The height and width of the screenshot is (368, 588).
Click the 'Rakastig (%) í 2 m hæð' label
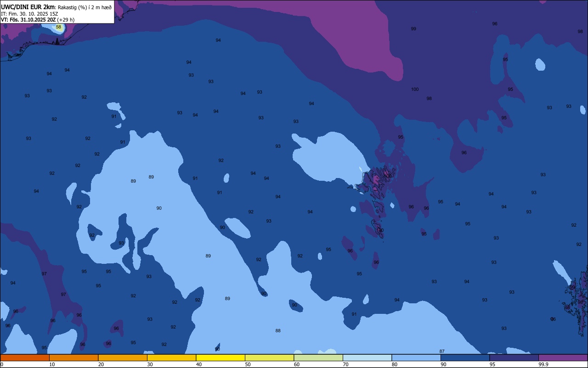pyautogui.click(x=85, y=7)
